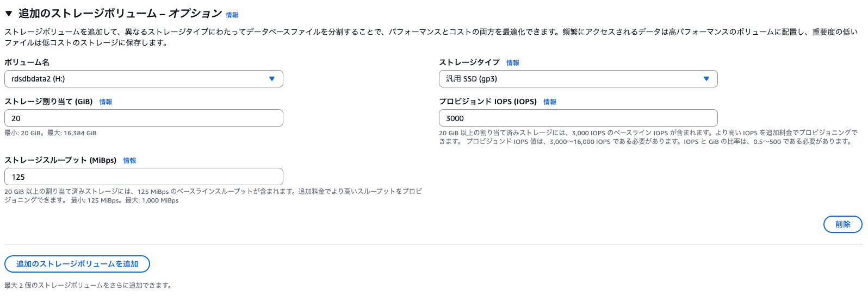Viewport: 868px width, 296px height.
Task: Open the ボリューム名 dropdown showing rdsdbdata2 (H:)
Action: (x=144, y=79)
